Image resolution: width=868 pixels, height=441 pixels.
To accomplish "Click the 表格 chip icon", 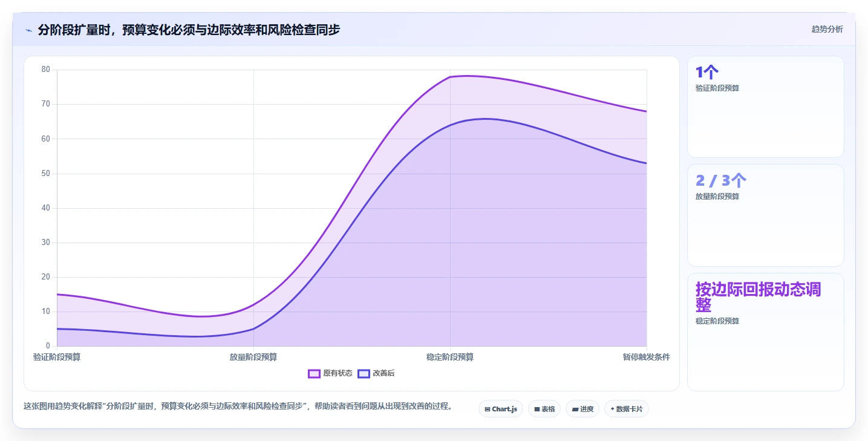I will (x=537, y=410).
